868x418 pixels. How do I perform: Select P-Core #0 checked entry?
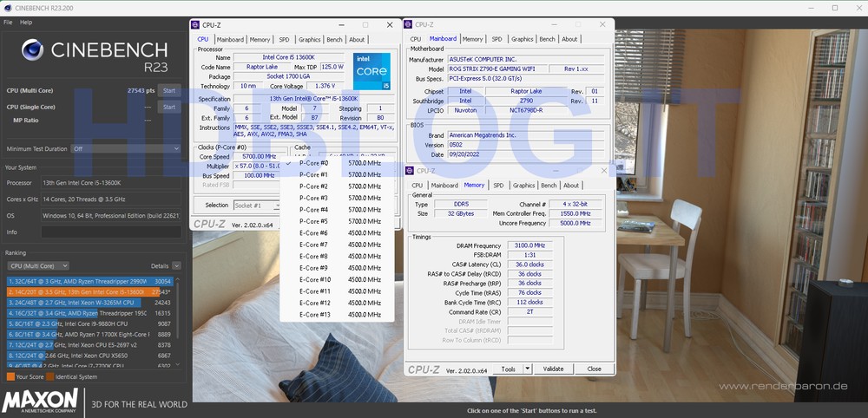(312, 163)
